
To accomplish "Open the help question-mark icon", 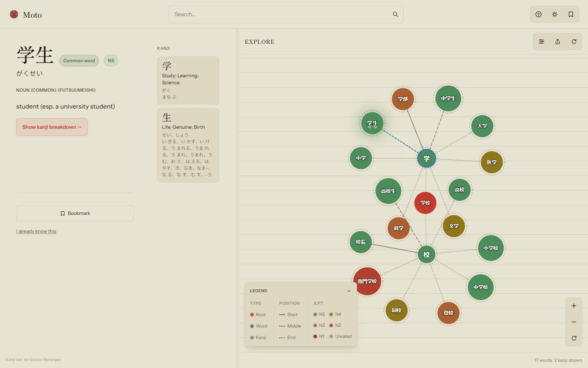I will [538, 14].
